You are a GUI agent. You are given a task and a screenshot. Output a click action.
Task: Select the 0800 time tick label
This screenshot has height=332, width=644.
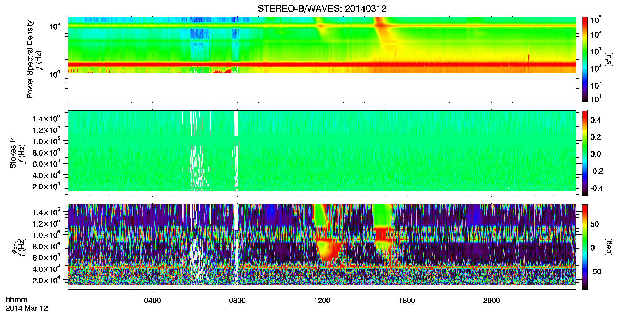pyautogui.click(x=237, y=301)
